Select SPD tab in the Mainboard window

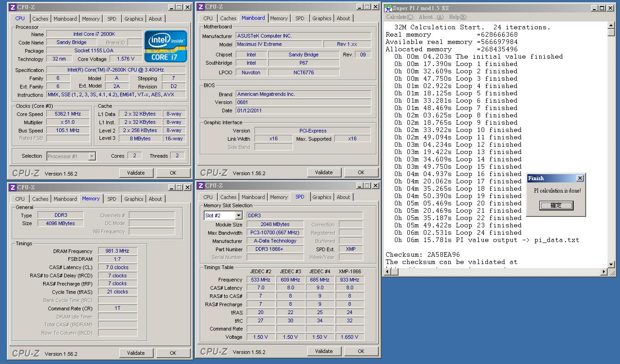tap(300, 18)
